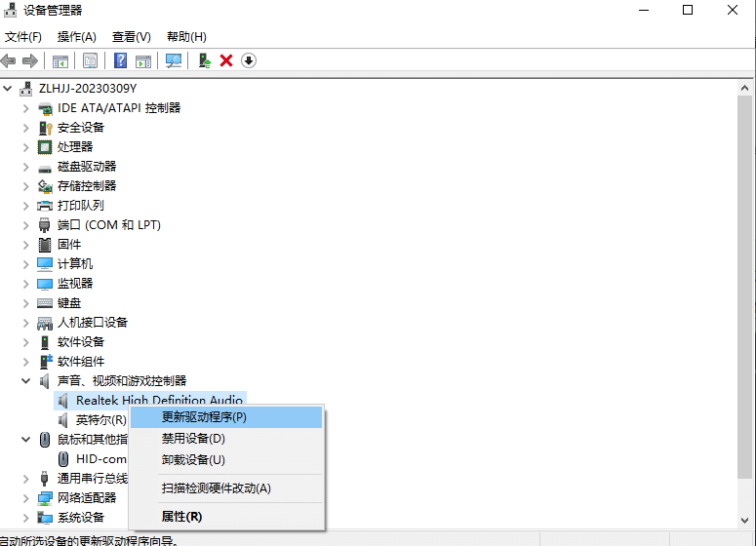Click the 安全设备 key icon
Image resolution: width=756 pixels, height=546 pixels.
point(45,128)
